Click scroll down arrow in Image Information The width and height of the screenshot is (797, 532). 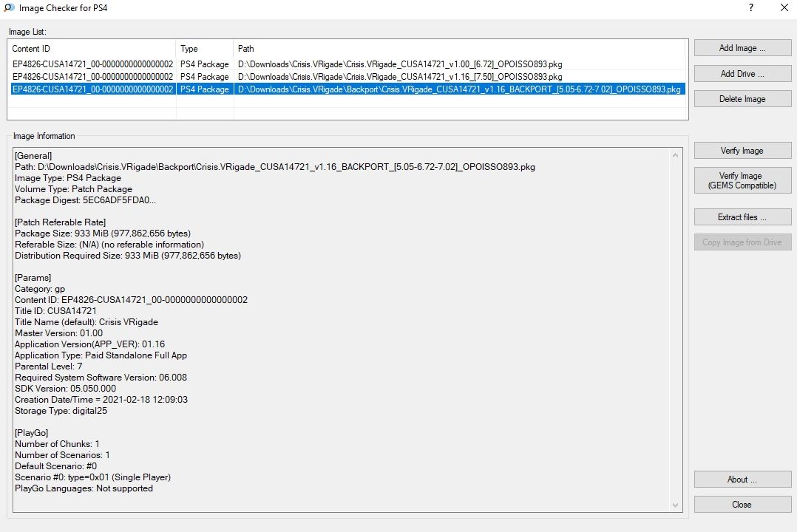pos(675,505)
